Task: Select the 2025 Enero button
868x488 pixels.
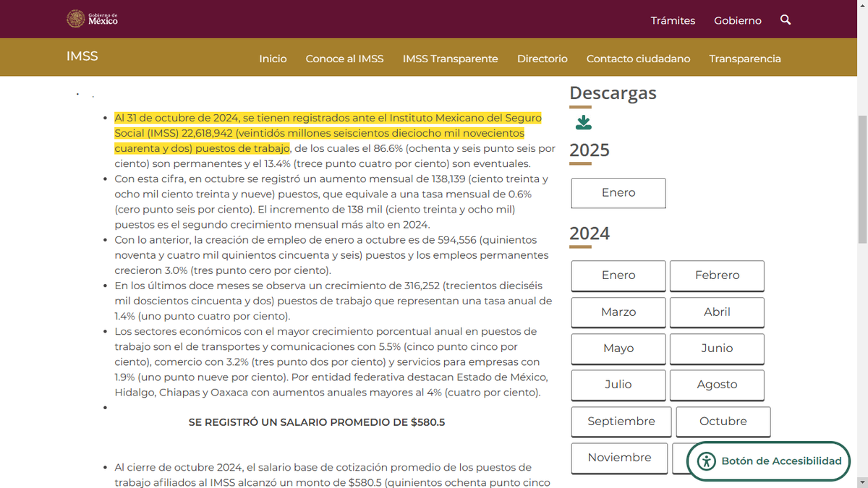Action: coord(618,193)
